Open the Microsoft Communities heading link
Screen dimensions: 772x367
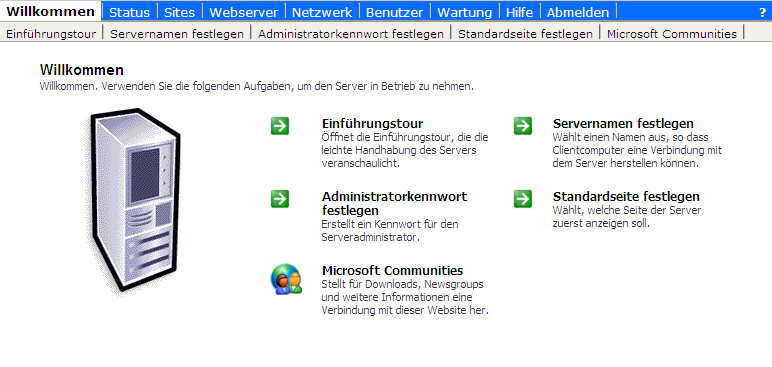[x=392, y=270]
